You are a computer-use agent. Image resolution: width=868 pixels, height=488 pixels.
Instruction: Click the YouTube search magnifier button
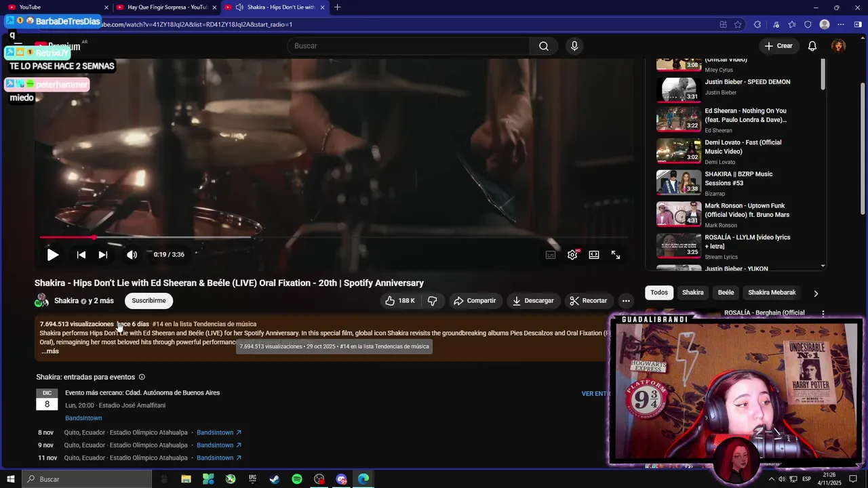pyautogui.click(x=544, y=46)
